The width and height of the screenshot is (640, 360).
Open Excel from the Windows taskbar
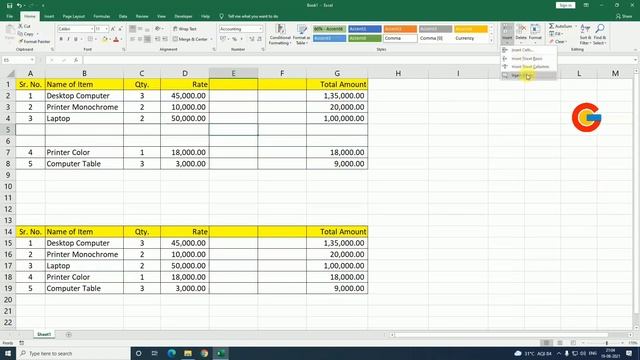click(x=220, y=353)
